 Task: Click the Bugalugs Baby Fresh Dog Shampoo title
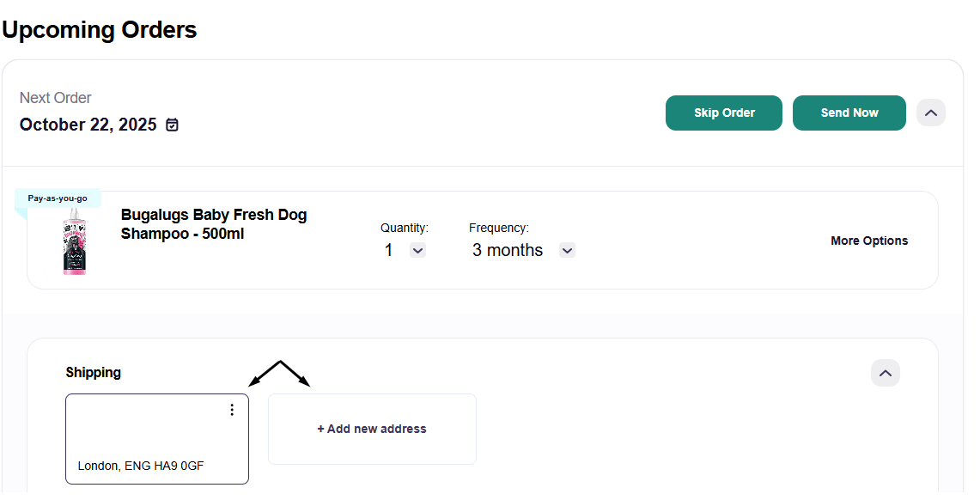[x=214, y=224]
